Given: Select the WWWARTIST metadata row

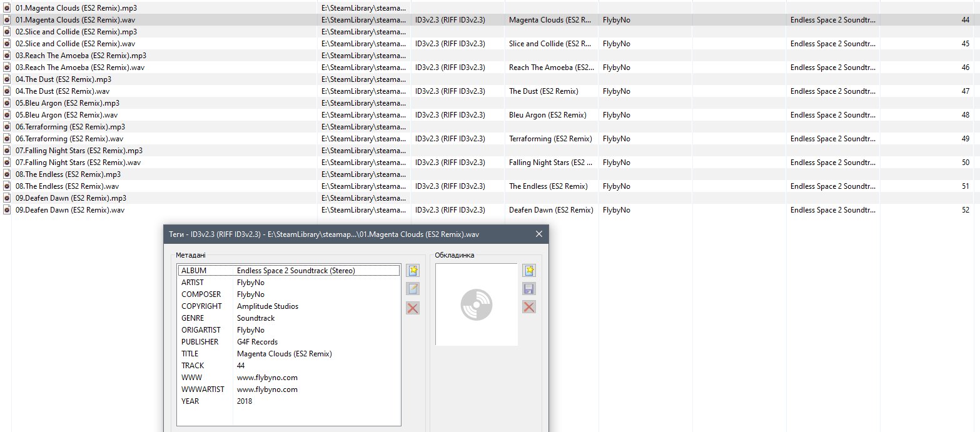Looking at the screenshot, I should [289, 389].
